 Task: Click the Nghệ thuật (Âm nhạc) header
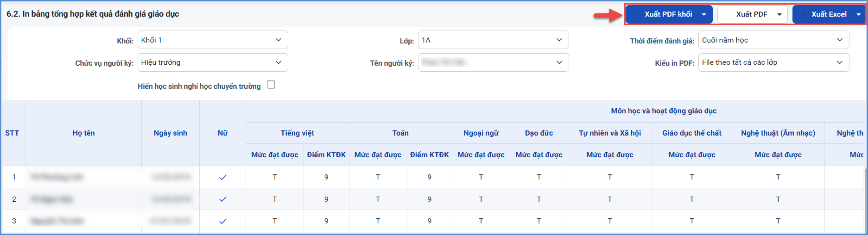click(x=778, y=133)
